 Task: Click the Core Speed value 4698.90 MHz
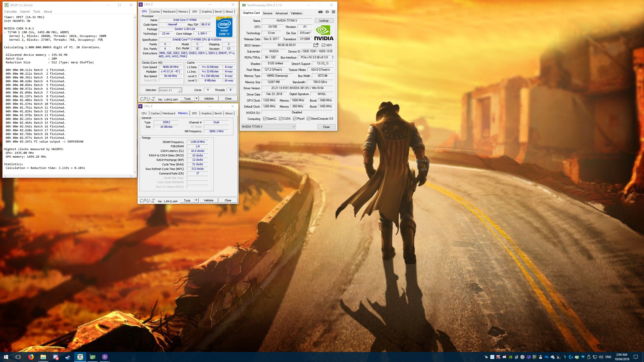coord(171,67)
